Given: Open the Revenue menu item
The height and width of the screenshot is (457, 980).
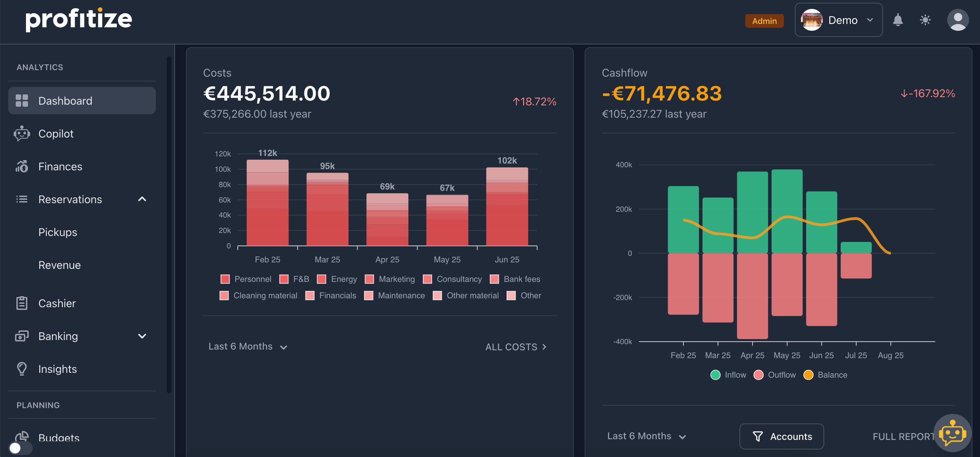Looking at the screenshot, I should (59, 265).
